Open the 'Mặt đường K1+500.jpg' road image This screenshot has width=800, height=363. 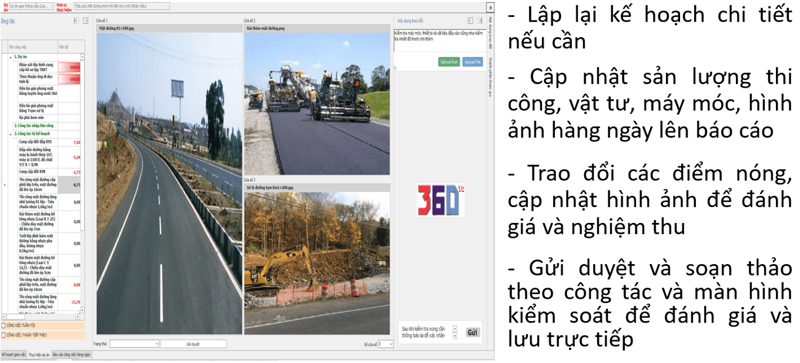tap(169, 183)
